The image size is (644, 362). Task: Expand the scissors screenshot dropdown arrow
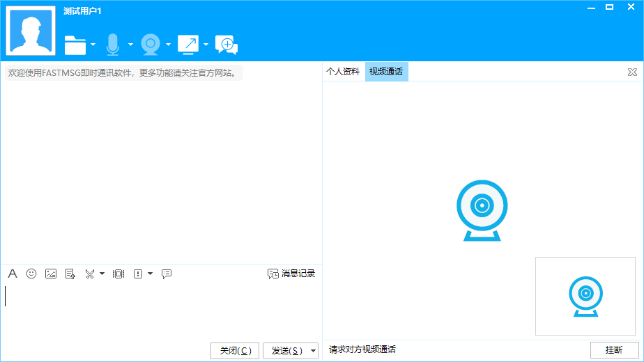pos(102,274)
